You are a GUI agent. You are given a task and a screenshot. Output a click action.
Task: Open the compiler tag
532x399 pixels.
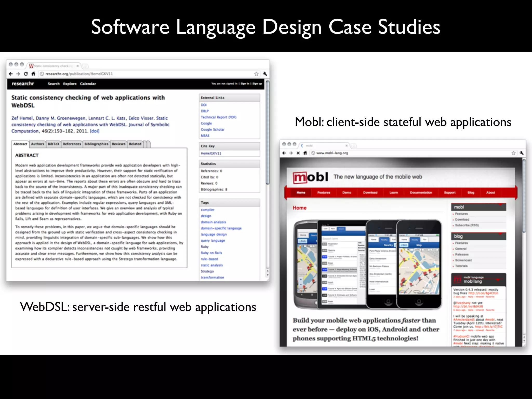[x=208, y=210]
